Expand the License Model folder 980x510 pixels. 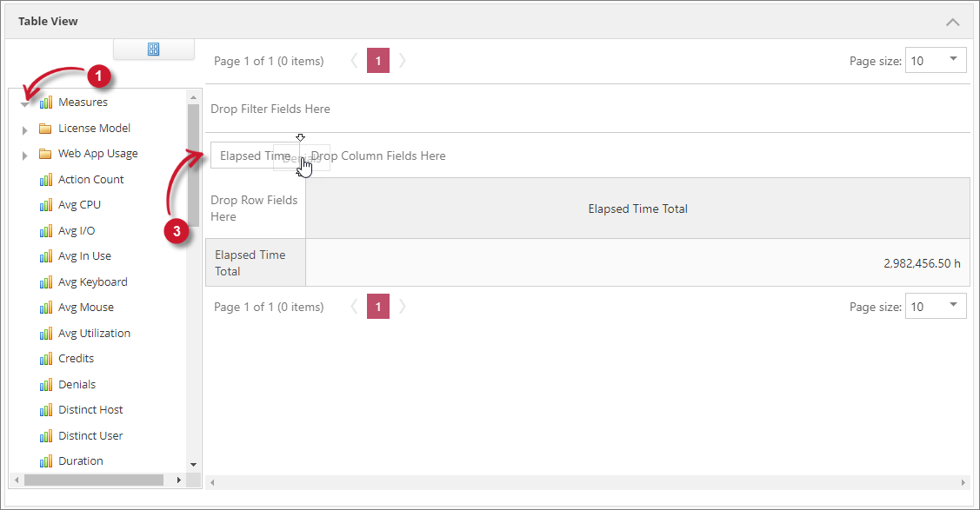(x=24, y=129)
